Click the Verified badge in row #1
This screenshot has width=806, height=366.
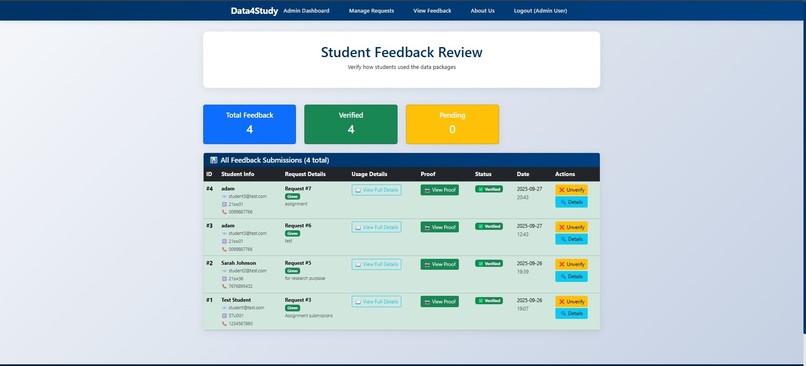(489, 301)
